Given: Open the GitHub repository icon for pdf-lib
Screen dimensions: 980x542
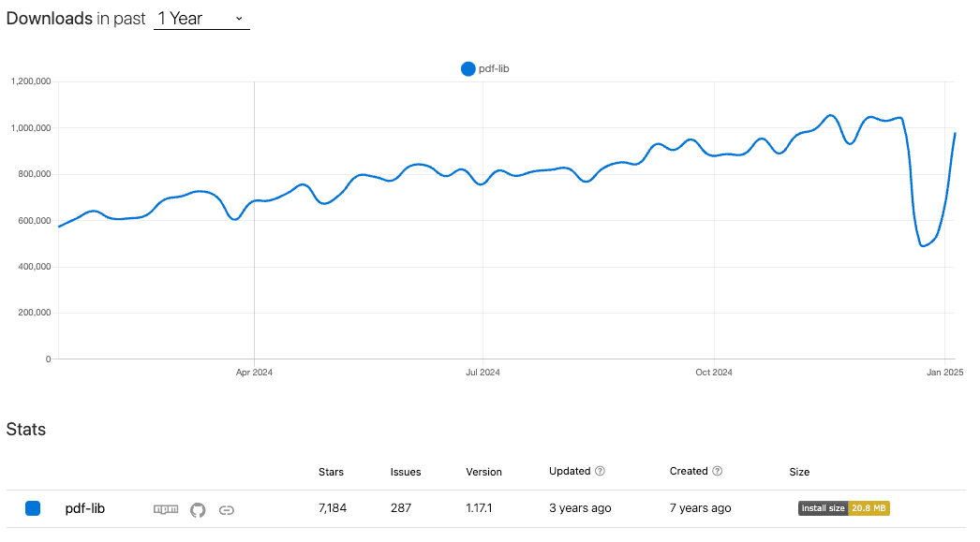Looking at the screenshot, I should (198, 509).
